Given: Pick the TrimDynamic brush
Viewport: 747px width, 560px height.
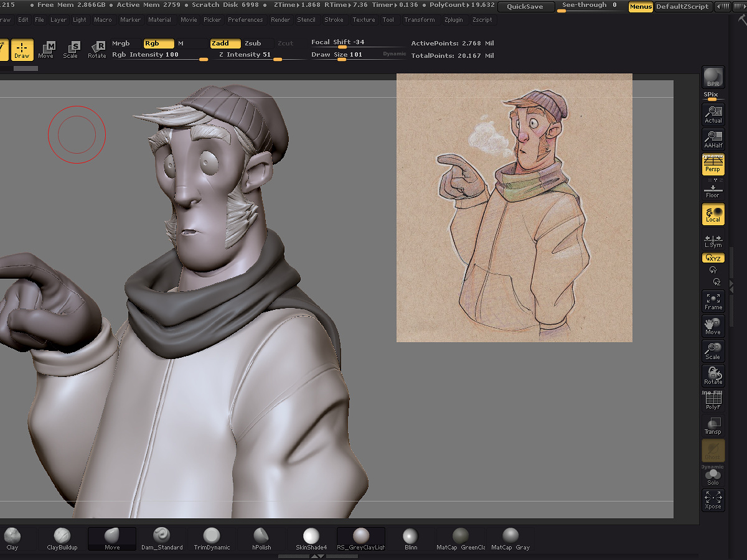Looking at the screenshot, I should pyautogui.click(x=212, y=539).
